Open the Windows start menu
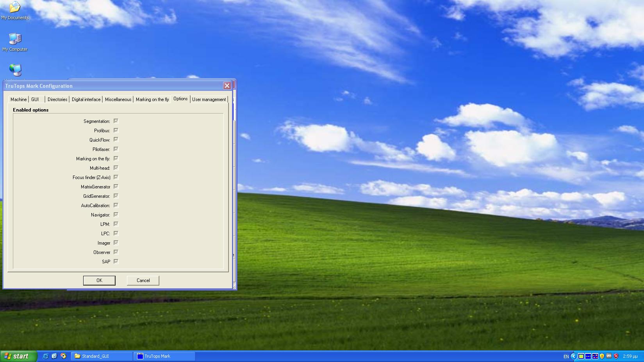Viewport: 644px width, 362px height. pos(18,356)
